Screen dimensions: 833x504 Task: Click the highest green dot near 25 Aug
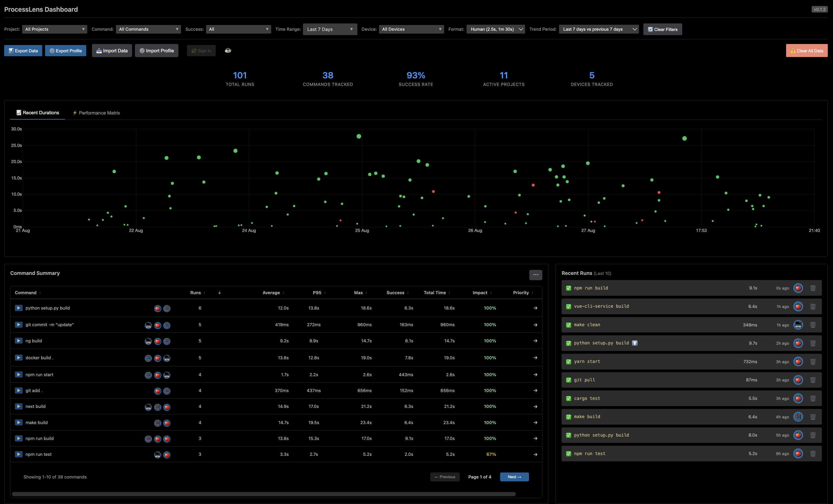pos(359,136)
